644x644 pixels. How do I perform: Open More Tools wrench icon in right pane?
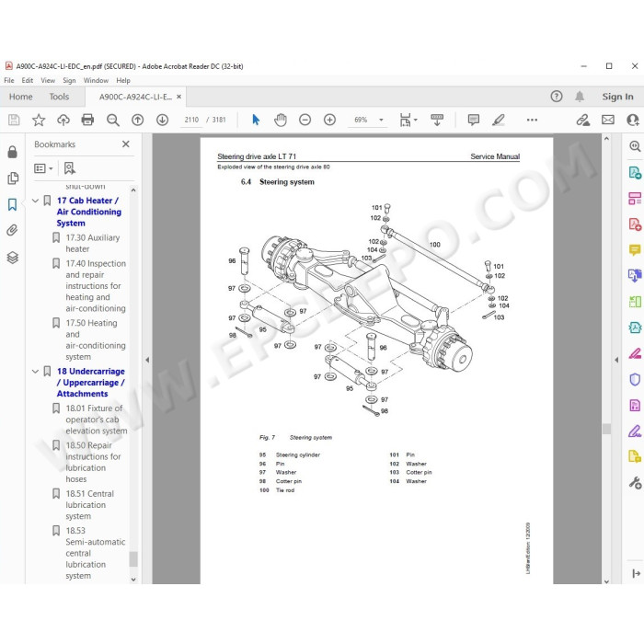[x=635, y=483]
